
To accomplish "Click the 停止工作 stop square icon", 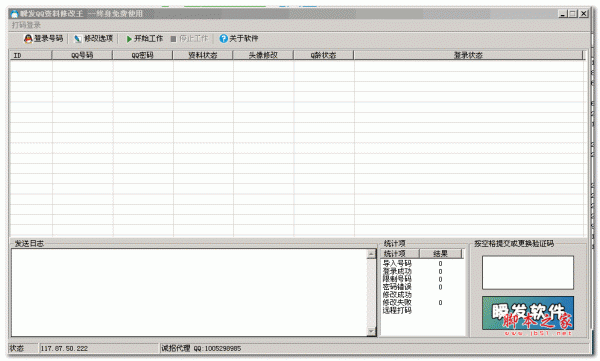I will (173, 39).
